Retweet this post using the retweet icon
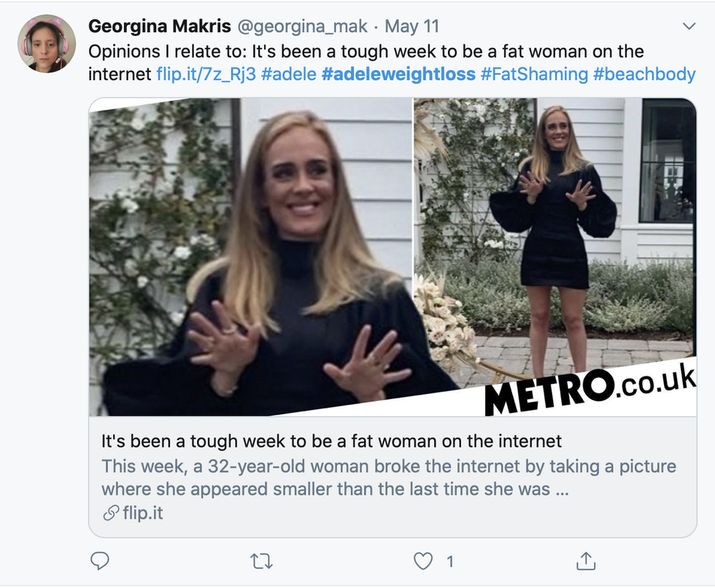 (x=262, y=560)
